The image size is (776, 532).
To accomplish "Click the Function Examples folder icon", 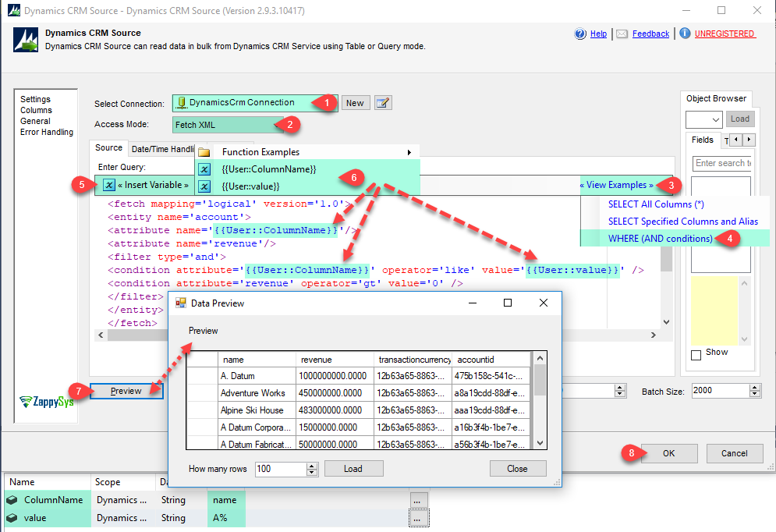I will pos(204,152).
